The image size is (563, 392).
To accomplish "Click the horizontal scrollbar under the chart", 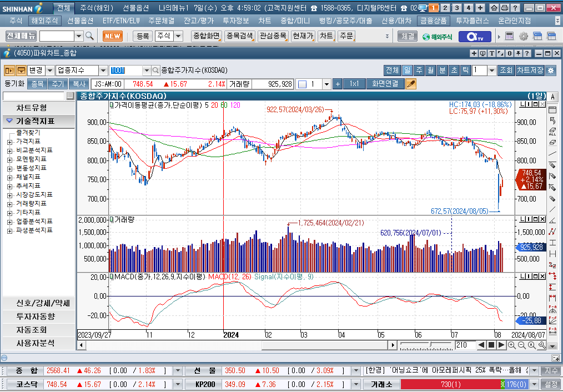I will [237, 345].
